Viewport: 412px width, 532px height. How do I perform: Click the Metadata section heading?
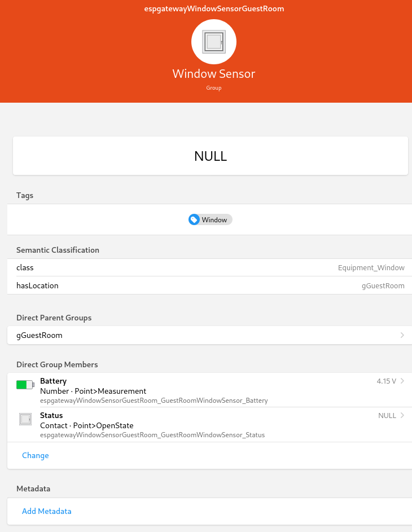point(33,489)
